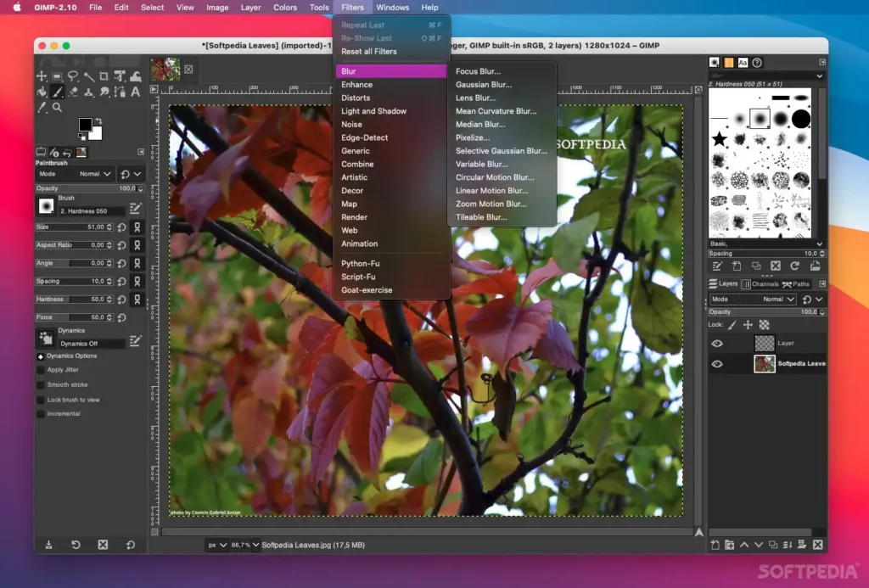Open the Paintbrush Mode Normal dropdown

coord(95,174)
